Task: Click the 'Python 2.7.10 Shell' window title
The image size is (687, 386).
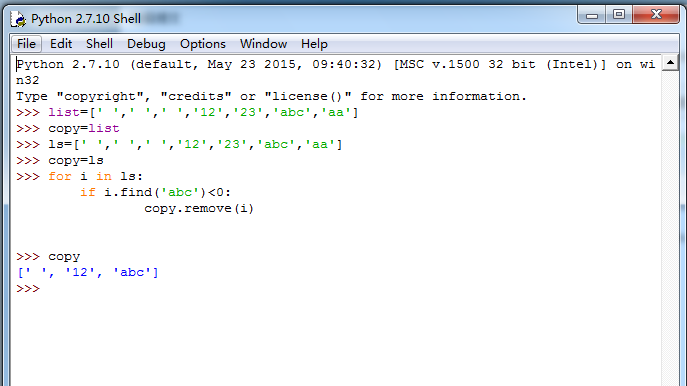Action: (x=86, y=19)
